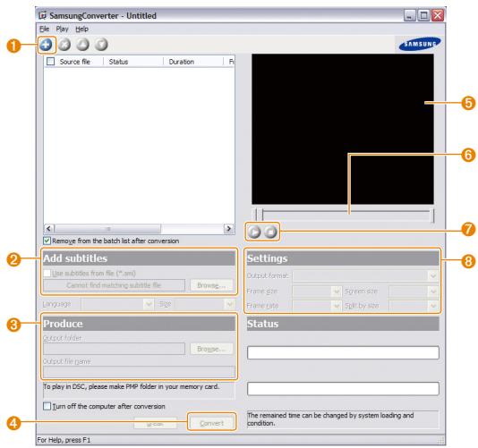
Task: Click the Move up toolbar icon
Action: 83,45
